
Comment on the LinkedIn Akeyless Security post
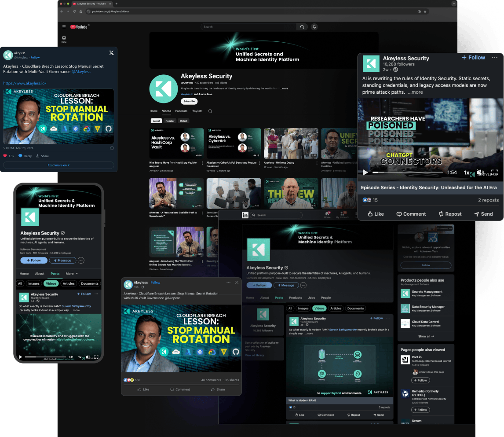(411, 214)
